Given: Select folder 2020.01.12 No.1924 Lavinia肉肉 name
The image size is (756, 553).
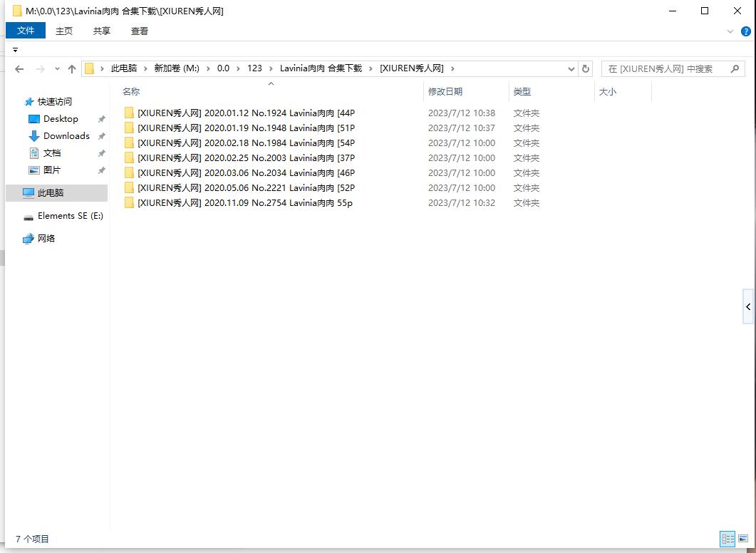Looking at the screenshot, I should pos(246,113).
